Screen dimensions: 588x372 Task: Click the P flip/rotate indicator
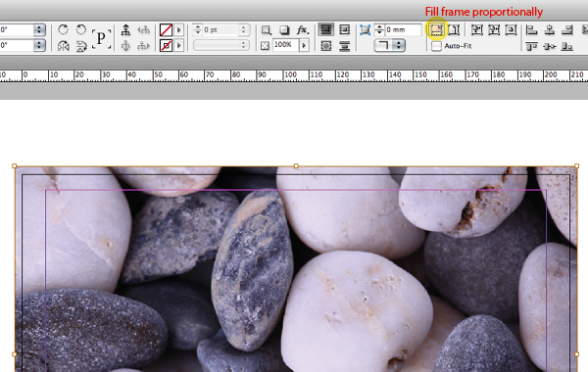tap(101, 38)
